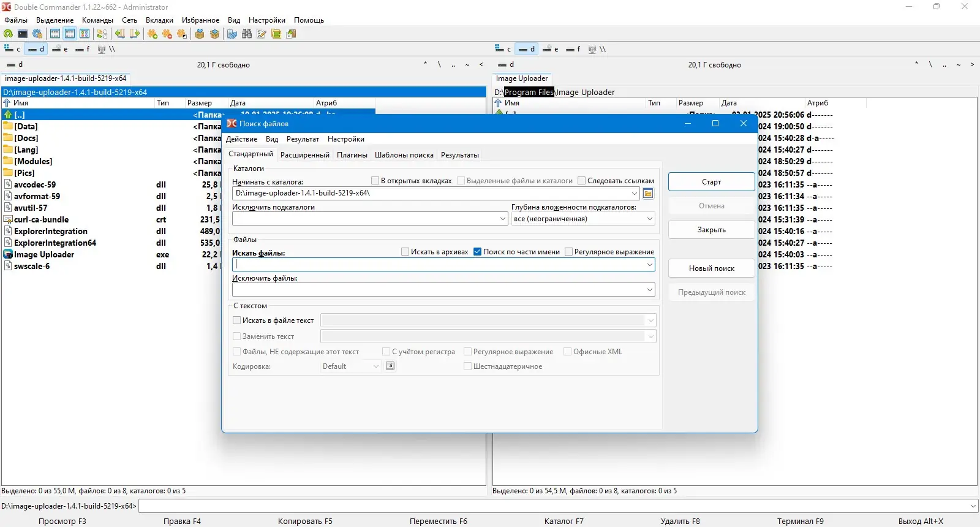980x527 pixels.
Task: Tick the "Искать в файле текст" checkbox
Action: pos(237,320)
